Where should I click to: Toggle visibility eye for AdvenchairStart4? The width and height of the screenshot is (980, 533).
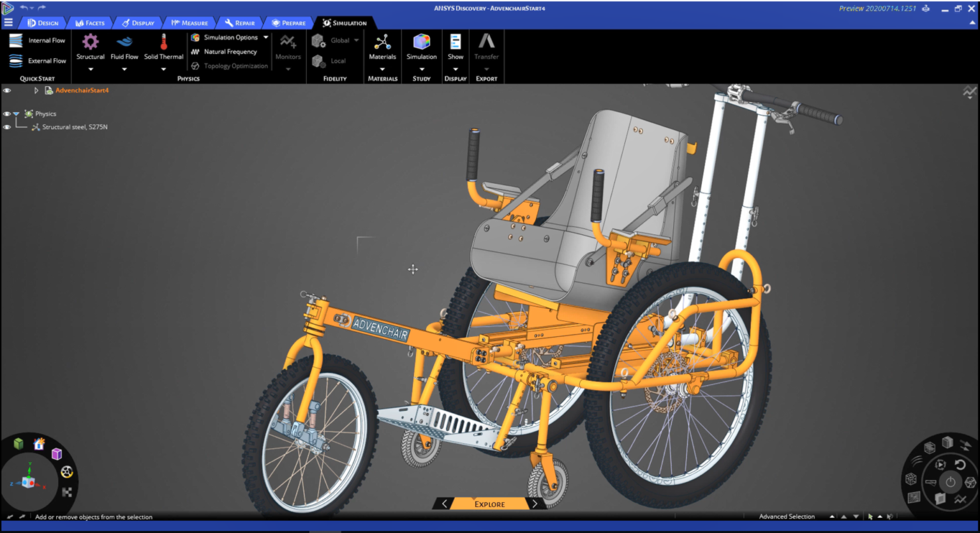pos(7,91)
